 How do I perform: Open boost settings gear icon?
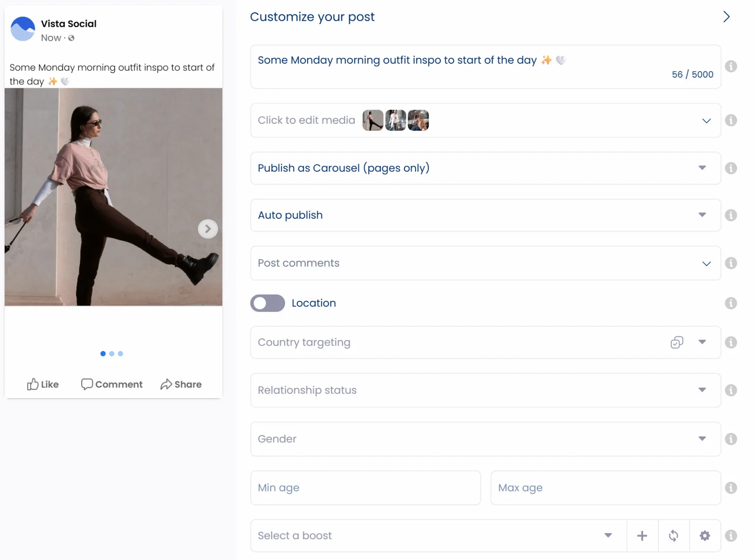coord(705,535)
